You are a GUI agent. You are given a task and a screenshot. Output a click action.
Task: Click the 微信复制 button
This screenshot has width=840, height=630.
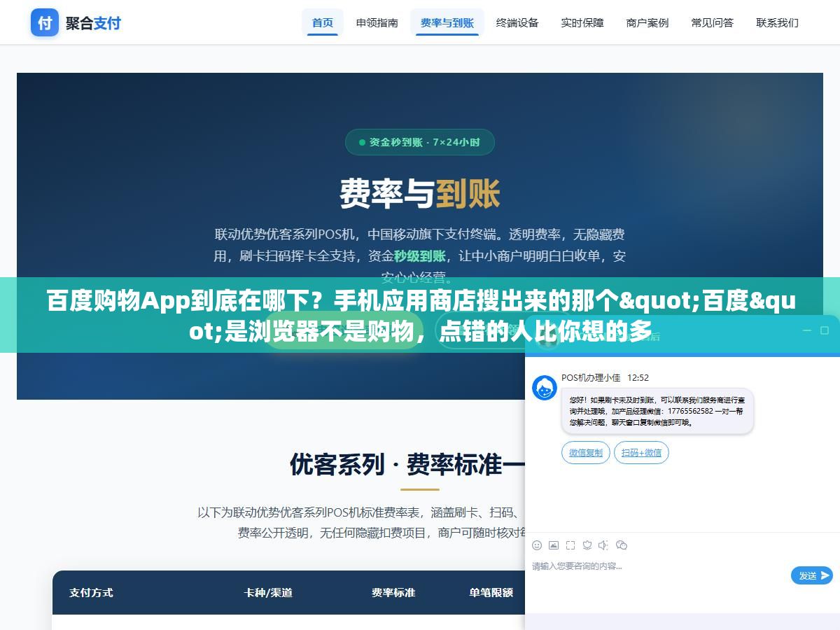[586, 453]
